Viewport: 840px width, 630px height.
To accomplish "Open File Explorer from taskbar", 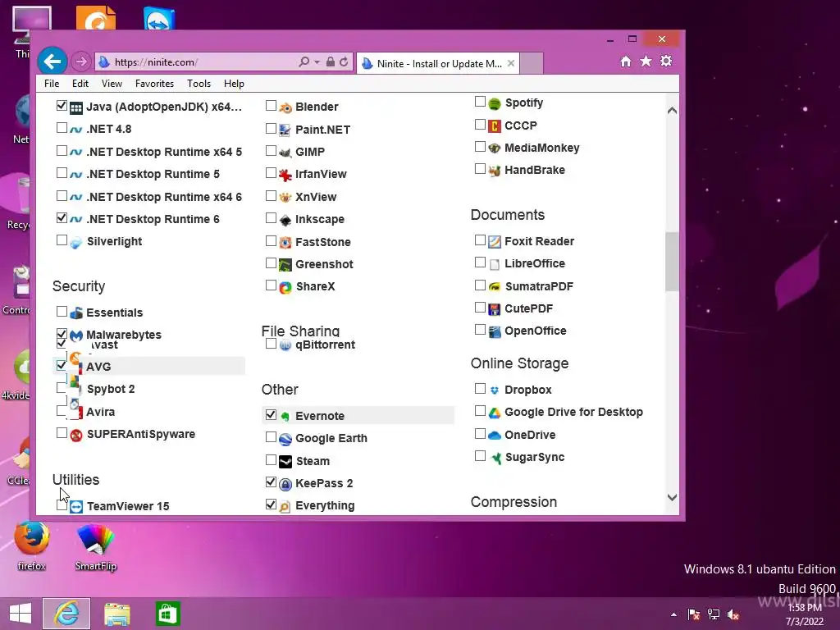I will pyautogui.click(x=117, y=614).
